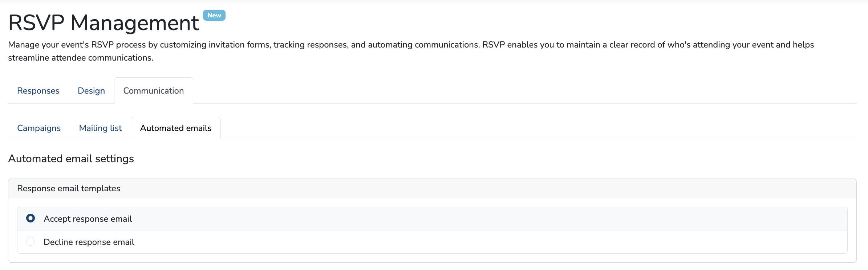Open the Responses tab
This screenshot has height=270, width=868.
pyautogui.click(x=38, y=91)
